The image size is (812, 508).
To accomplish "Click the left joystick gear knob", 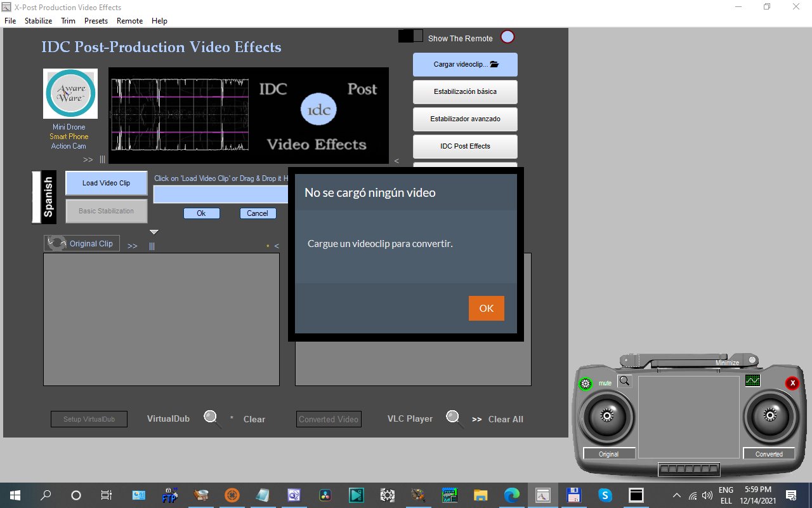I will tap(608, 416).
